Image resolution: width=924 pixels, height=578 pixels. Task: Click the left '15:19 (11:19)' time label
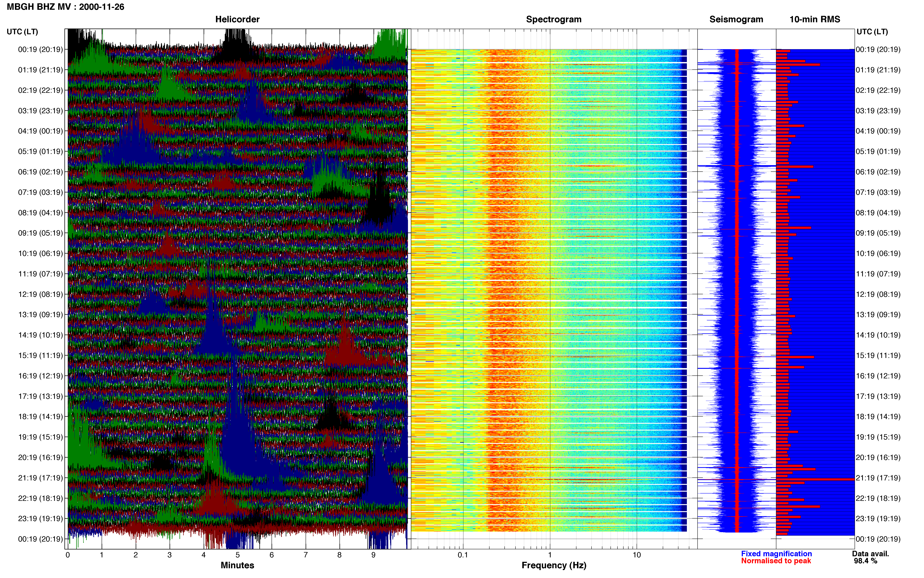[41, 356]
